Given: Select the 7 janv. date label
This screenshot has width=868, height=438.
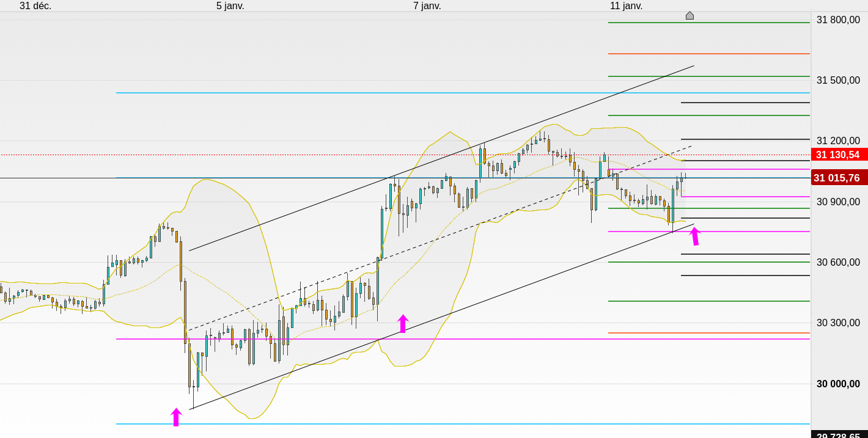Looking at the screenshot, I should pyautogui.click(x=427, y=6).
